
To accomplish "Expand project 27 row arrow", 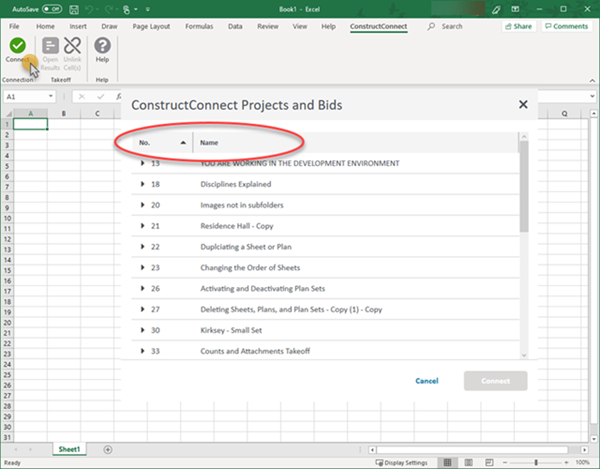I will tap(142, 309).
